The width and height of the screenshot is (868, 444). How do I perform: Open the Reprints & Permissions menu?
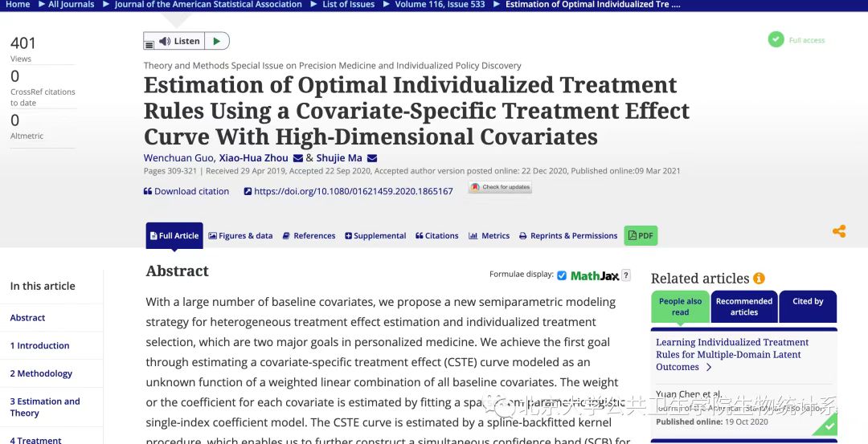pos(568,236)
